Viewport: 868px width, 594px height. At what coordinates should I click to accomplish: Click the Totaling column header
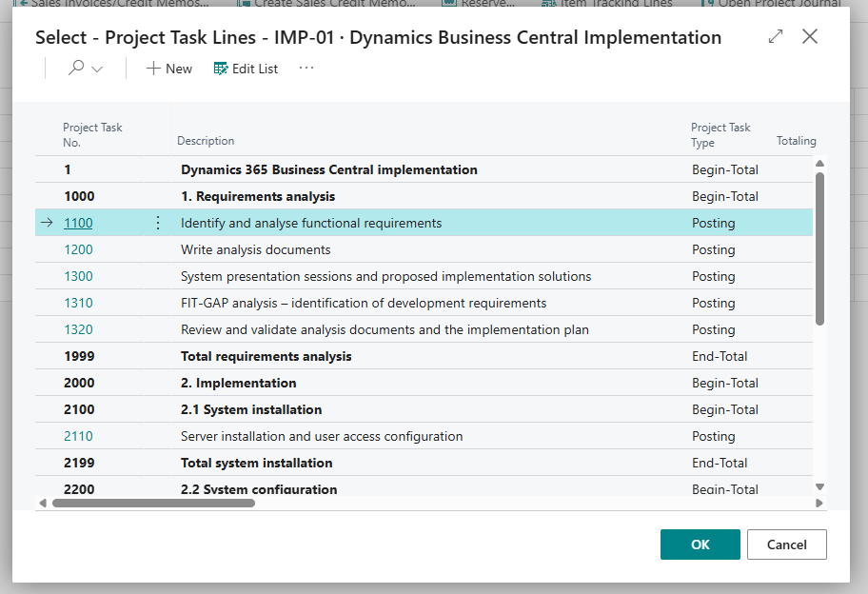[796, 141]
